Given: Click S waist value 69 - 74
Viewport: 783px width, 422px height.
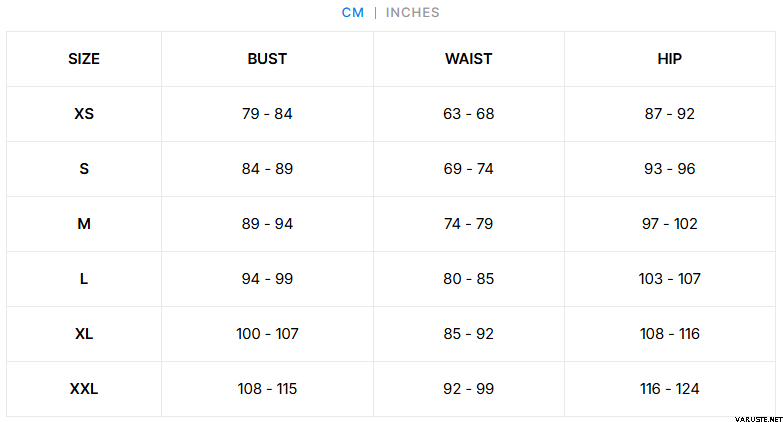Looking at the screenshot, I should [468, 169].
